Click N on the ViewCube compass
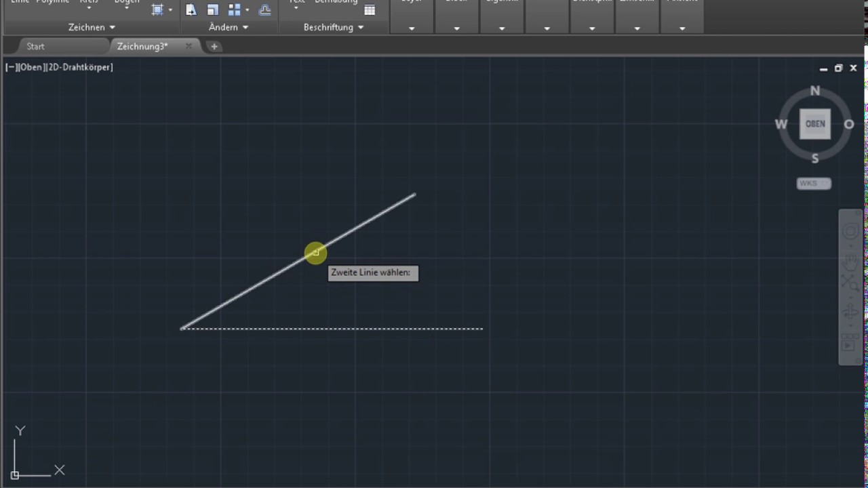Viewport: 868px width, 488px height. [815, 90]
